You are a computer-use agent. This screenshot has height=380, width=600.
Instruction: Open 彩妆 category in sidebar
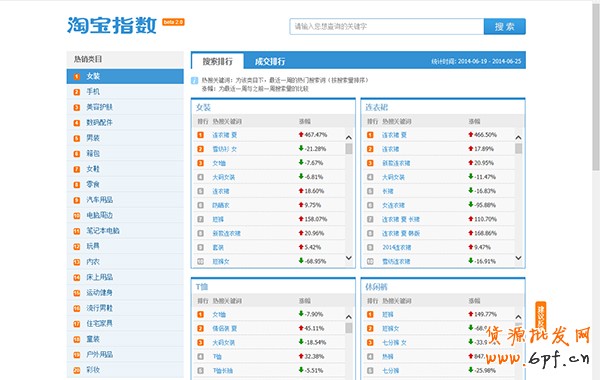tap(125, 370)
